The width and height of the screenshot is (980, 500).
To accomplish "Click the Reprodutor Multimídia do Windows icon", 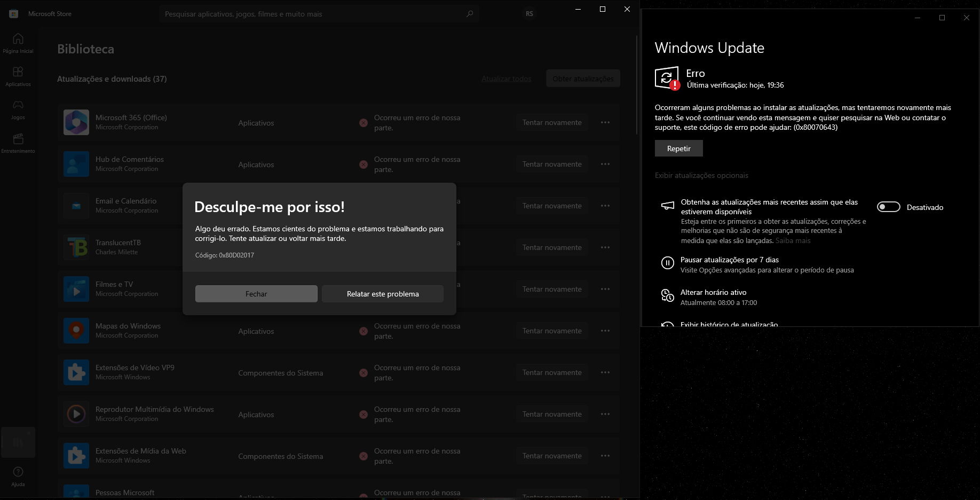I will point(76,414).
